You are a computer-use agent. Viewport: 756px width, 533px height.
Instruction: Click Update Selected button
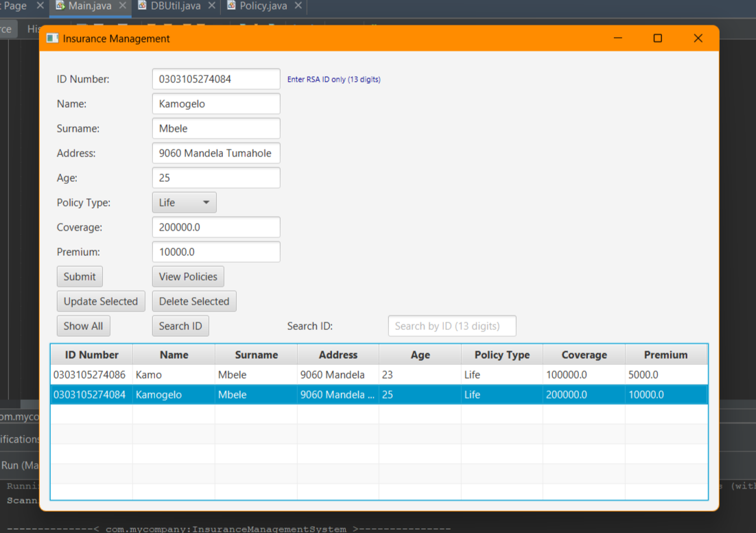click(101, 301)
